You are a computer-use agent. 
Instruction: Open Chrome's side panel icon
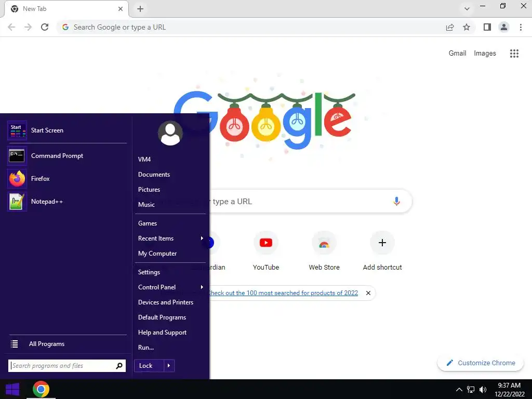click(487, 27)
